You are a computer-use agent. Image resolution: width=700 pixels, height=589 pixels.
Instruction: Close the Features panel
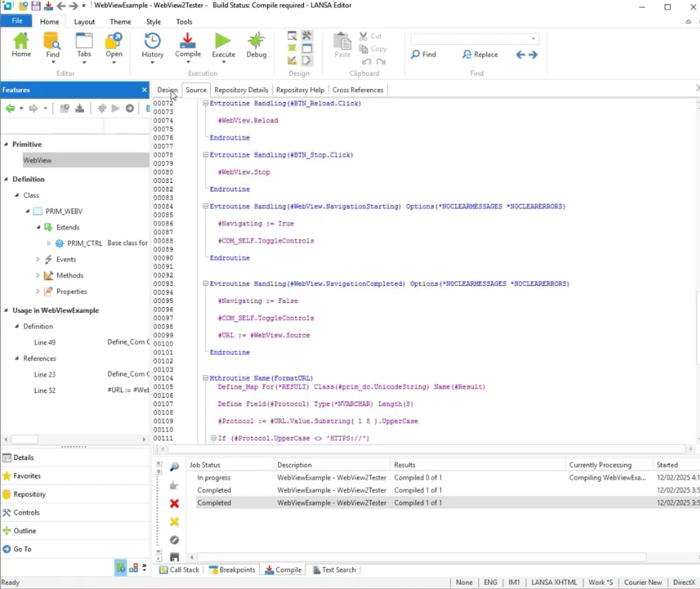(144, 90)
